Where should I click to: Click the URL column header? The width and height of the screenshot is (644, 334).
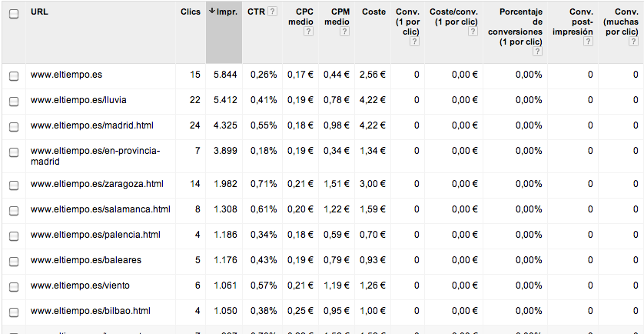[x=39, y=12]
